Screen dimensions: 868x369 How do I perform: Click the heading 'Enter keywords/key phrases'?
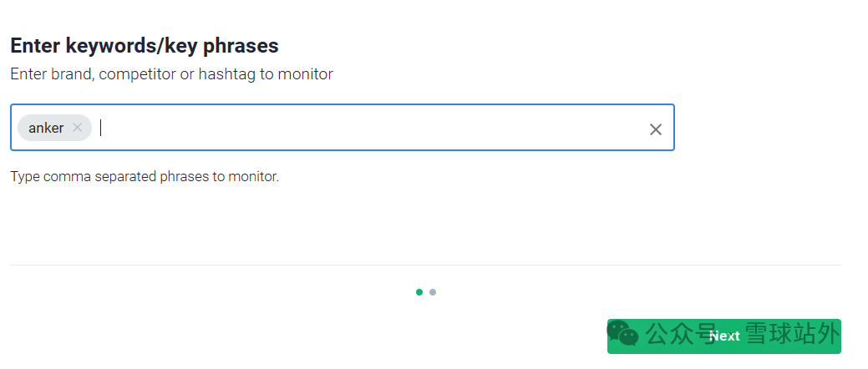pos(144,46)
